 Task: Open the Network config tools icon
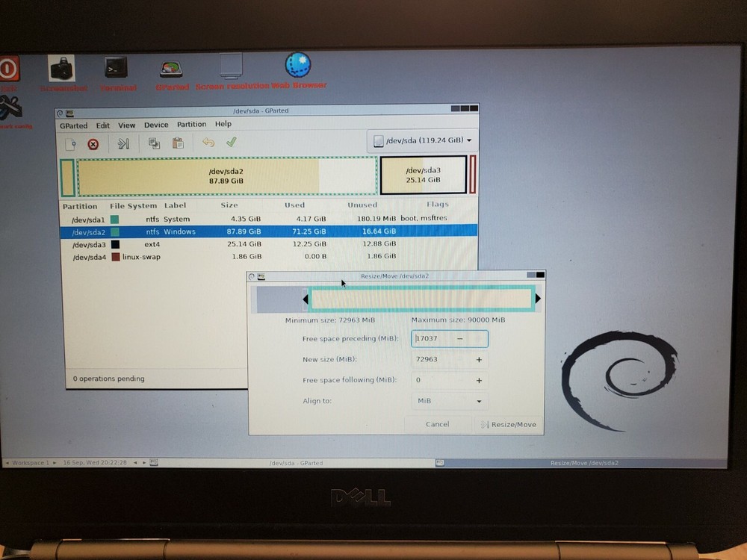click(x=10, y=108)
